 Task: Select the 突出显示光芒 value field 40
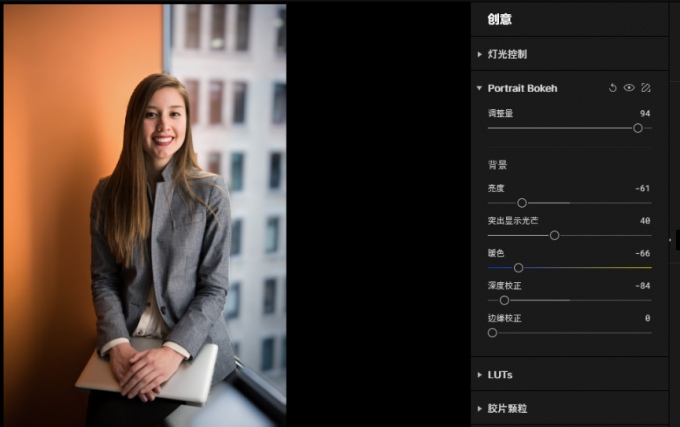point(644,220)
